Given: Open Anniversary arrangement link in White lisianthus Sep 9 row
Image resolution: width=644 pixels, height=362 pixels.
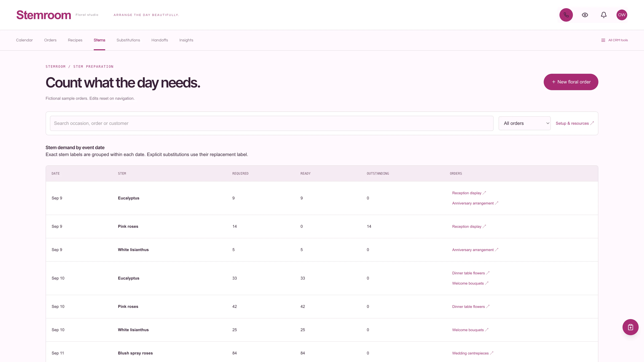Looking at the screenshot, I should click(x=475, y=250).
